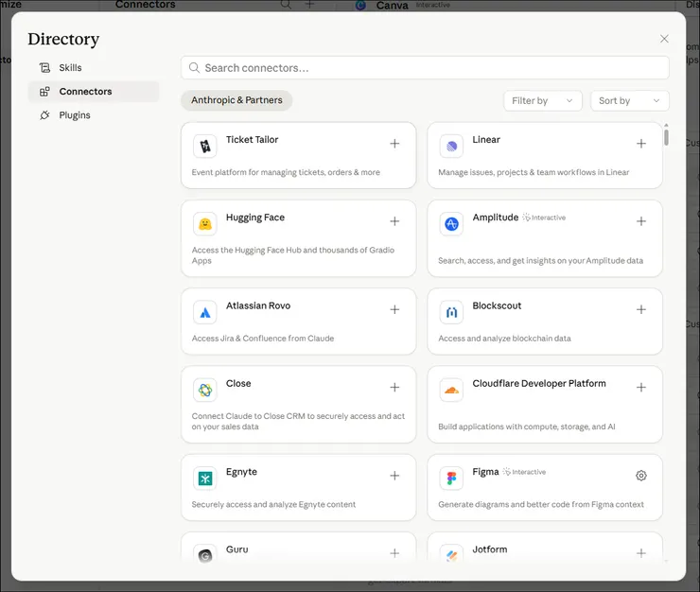The height and width of the screenshot is (592, 700).
Task: Add the Amplitude connector
Action: tap(641, 221)
